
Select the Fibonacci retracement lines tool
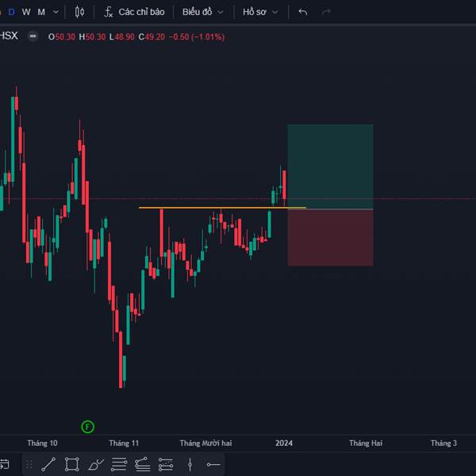(x=119, y=464)
